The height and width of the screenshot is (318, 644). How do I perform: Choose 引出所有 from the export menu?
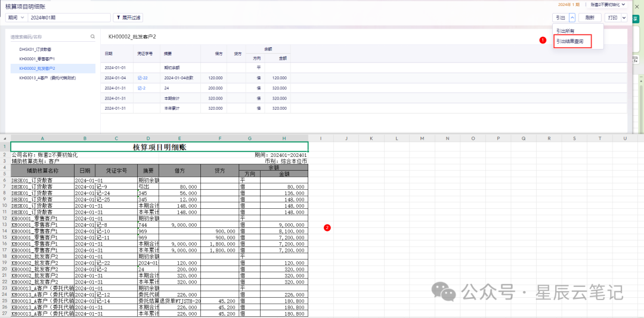point(565,31)
